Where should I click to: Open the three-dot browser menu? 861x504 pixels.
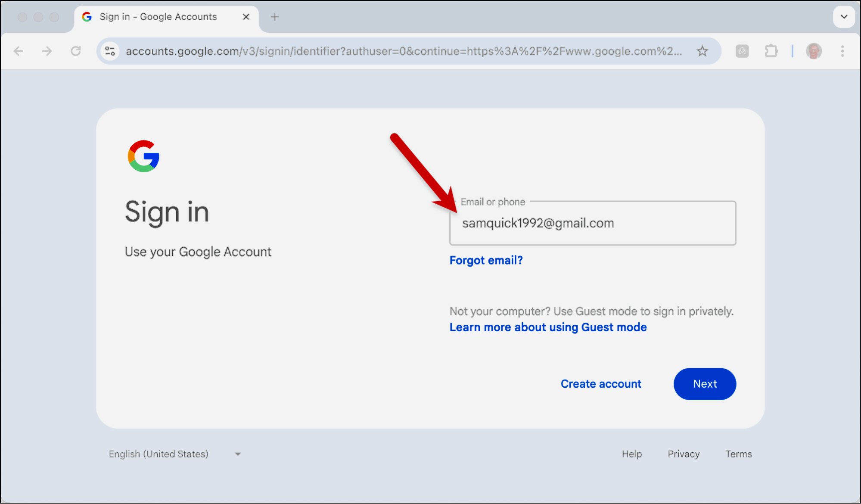[x=843, y=51]
